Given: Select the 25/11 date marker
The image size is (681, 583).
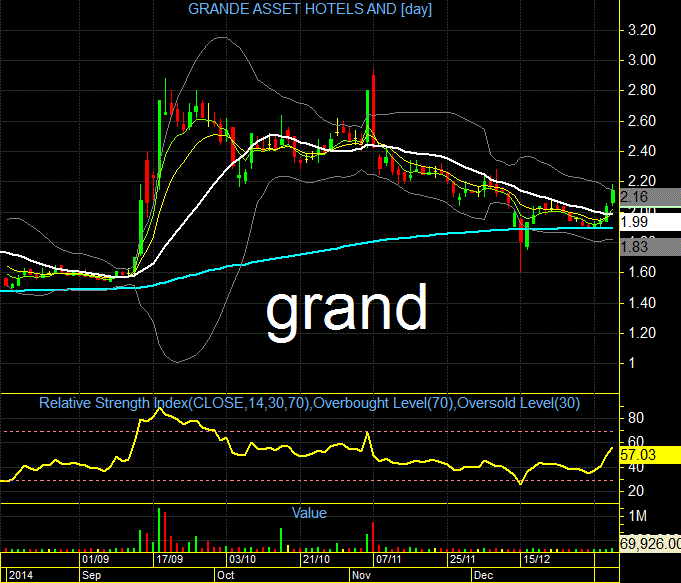Looking at the screenshot, I should (463, 559).
